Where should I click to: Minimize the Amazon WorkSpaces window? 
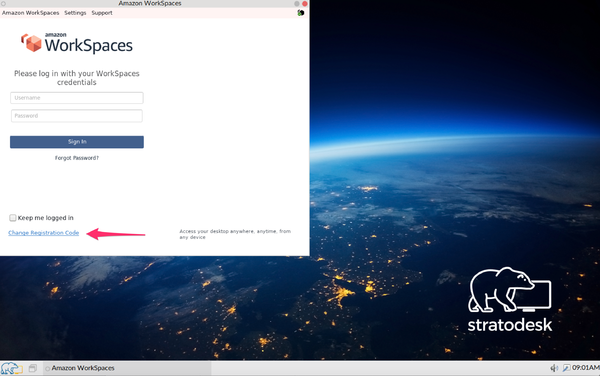pyautogui.click(x=297, y=3)
